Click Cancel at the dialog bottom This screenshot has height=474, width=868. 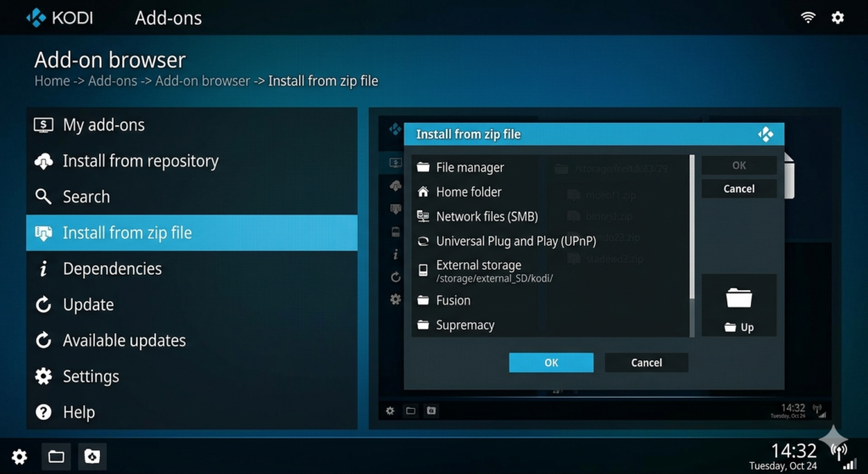tap(647, 363)
